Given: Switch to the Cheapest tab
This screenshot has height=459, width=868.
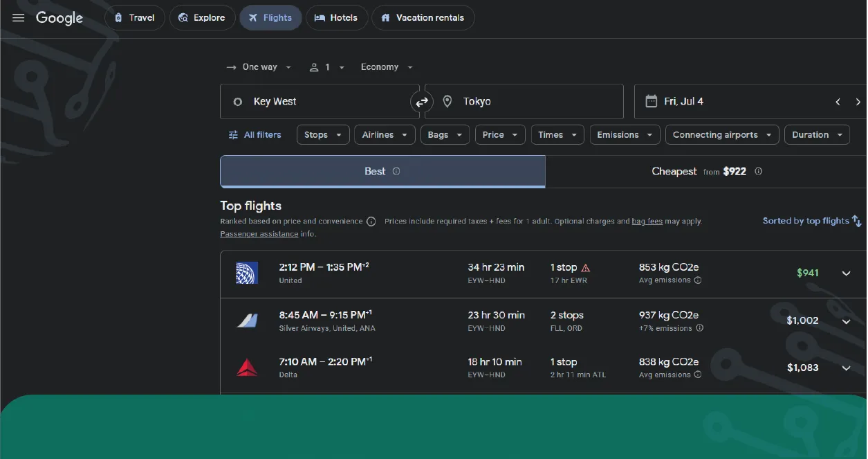Looking at the screenshot, I should click(706, 171).
